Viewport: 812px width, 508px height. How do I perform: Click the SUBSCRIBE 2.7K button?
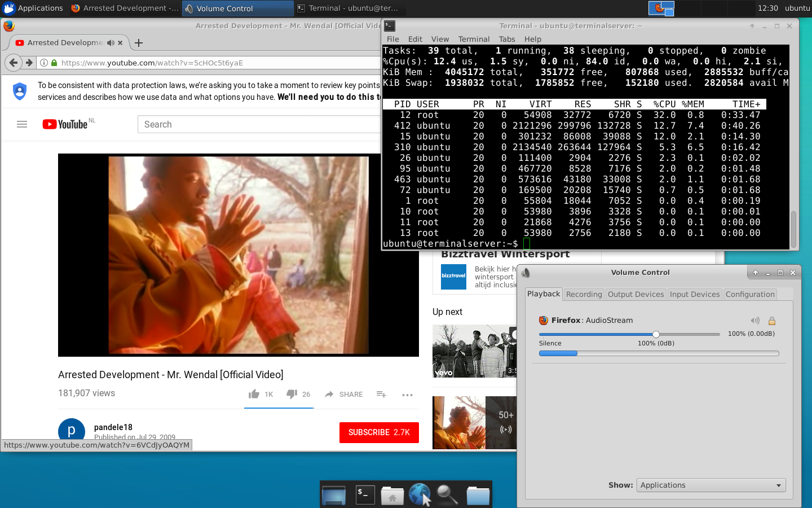379,432
